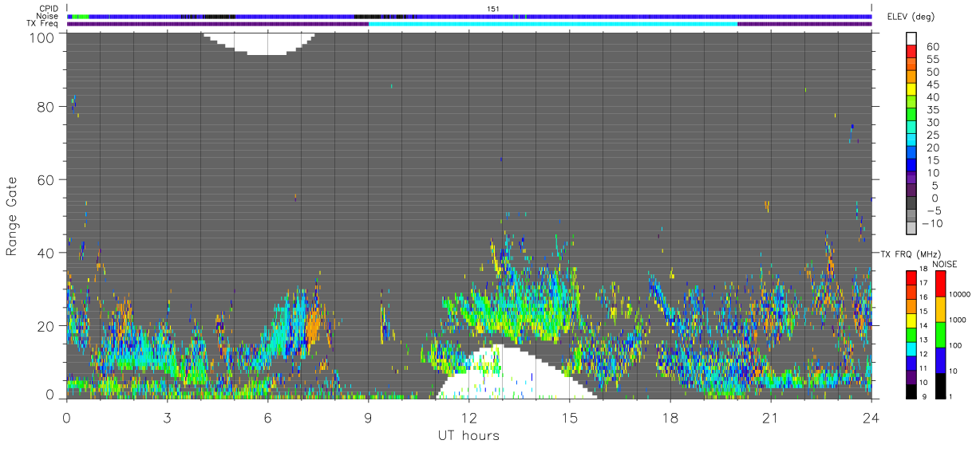The width and height of the screenshot is (980, 452).
Task: Select the 'TX Freq' row label
Action: [43, 24]
